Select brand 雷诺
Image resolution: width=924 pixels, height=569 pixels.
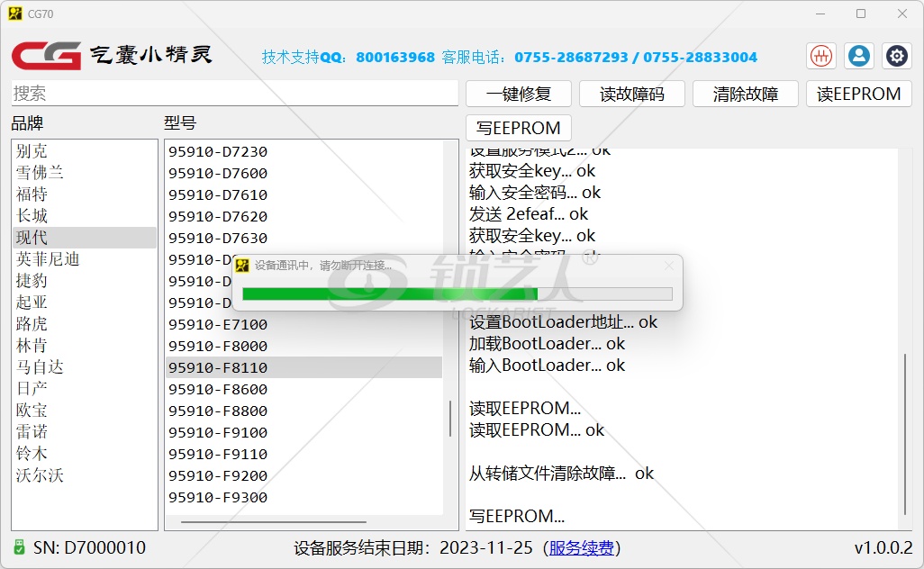coord(85,432)
